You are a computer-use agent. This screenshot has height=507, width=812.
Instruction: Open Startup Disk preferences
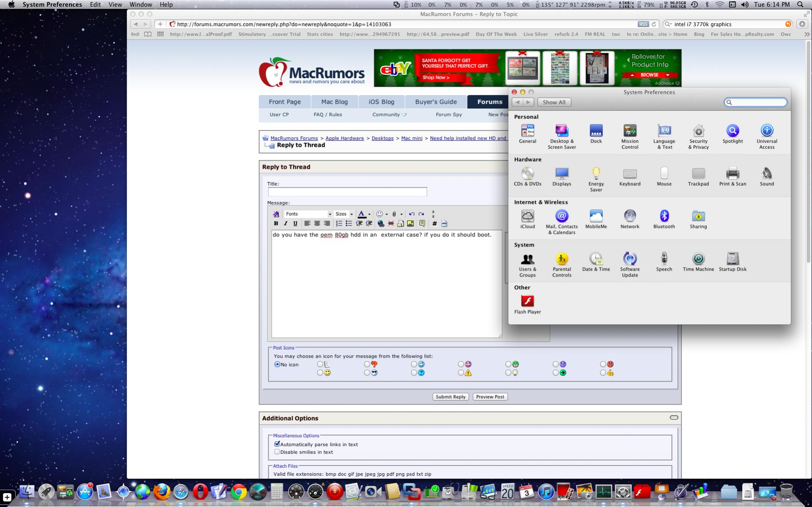click(x=732, y=262)
